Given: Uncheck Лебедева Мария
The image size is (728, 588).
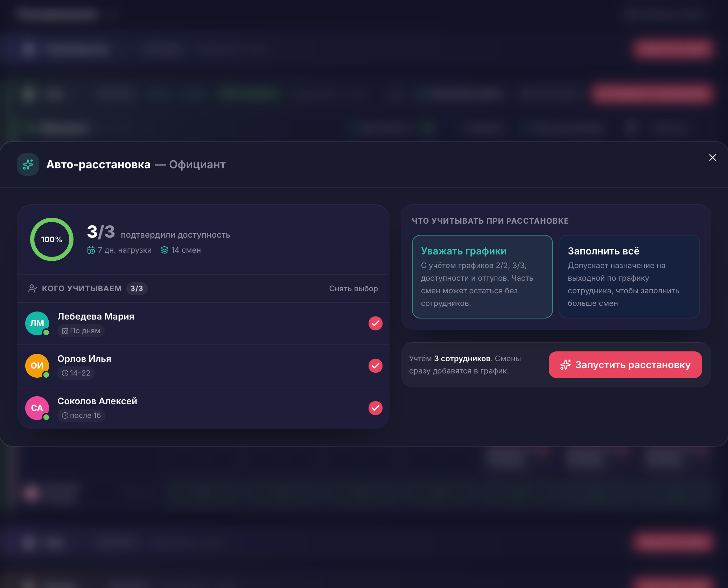Looking at the screenshot, I should coord(376,323).
